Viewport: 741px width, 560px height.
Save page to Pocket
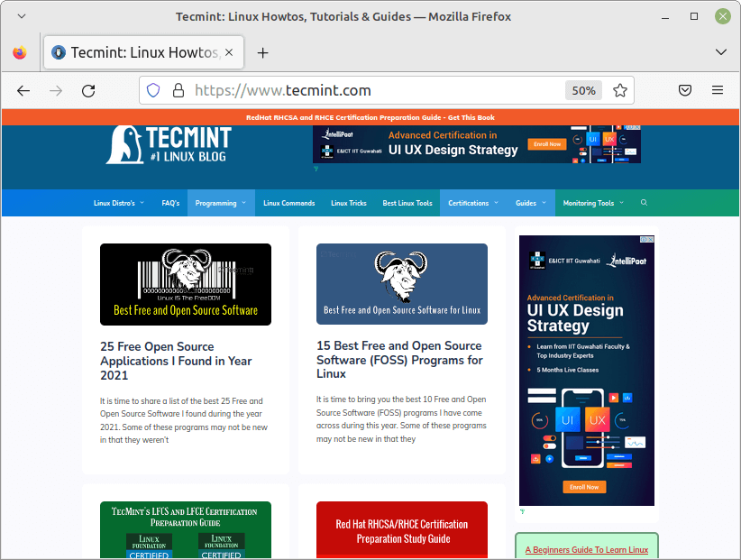pyautogui.click(x=685, y=90)
